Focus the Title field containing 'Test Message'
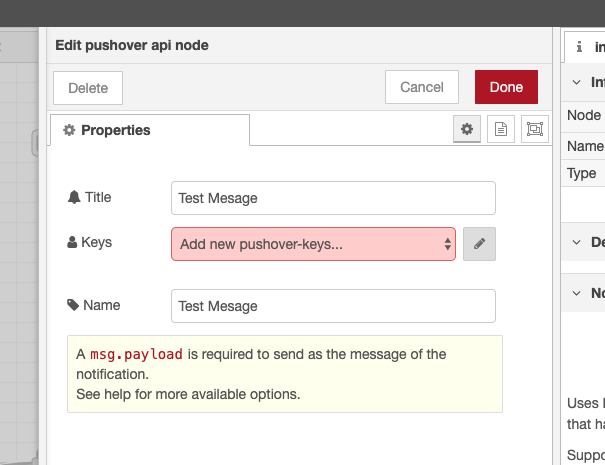 pyautogui.click(x=333, y=198)
